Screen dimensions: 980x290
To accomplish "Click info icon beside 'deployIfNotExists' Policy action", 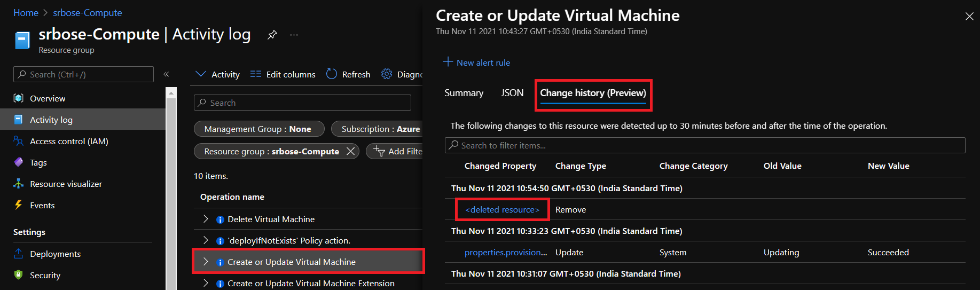I will tap(220, 241).
